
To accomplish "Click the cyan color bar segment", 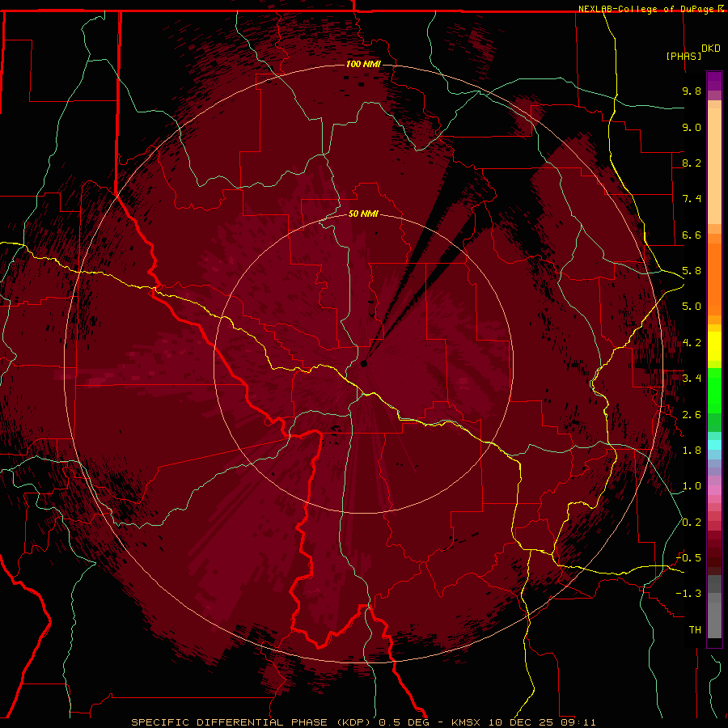I will tap(714, 445).
